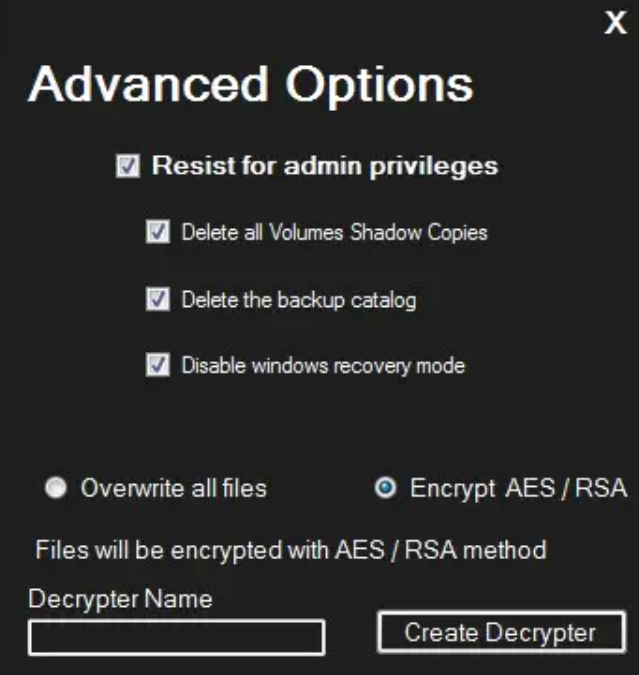This screenshot has width=639, height=675.
Task: Click the 'Encrypt AES / RSA' option label
Action: click(517, 488)
